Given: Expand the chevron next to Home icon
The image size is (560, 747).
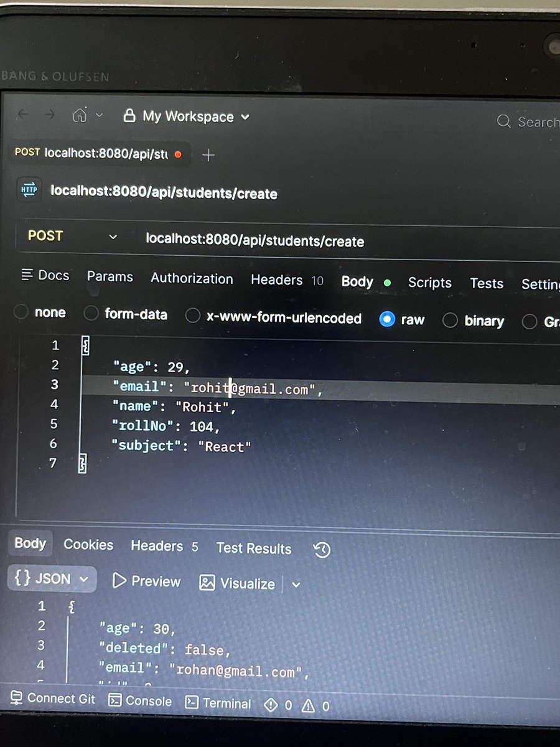Looking at the screenshot, I should 100,116.
